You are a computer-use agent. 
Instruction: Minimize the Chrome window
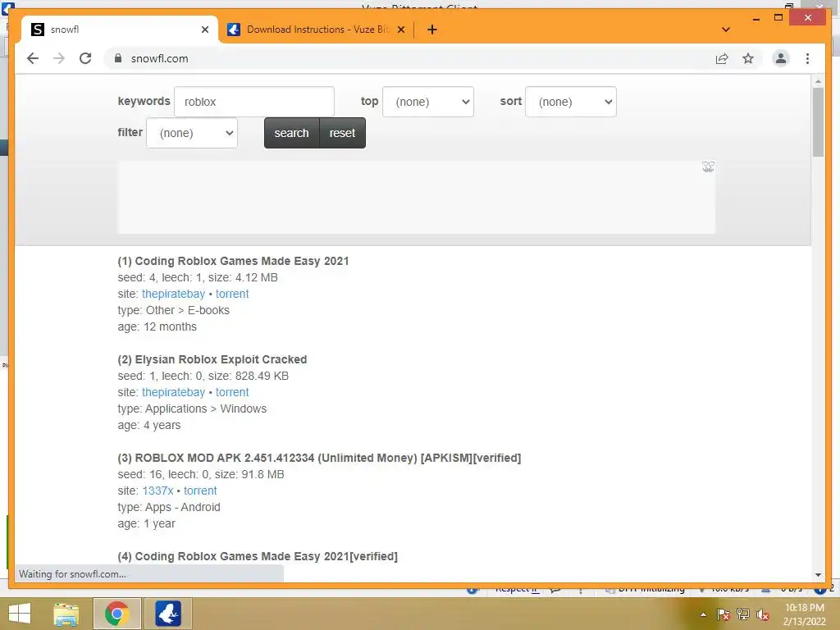click(x=756, y=18)
